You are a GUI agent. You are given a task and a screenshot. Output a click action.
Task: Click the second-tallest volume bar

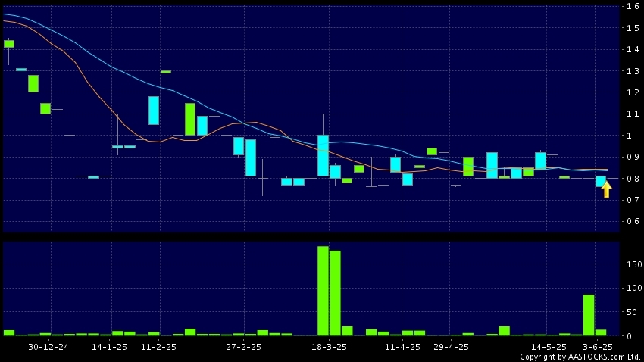click(x=335, y=293)
